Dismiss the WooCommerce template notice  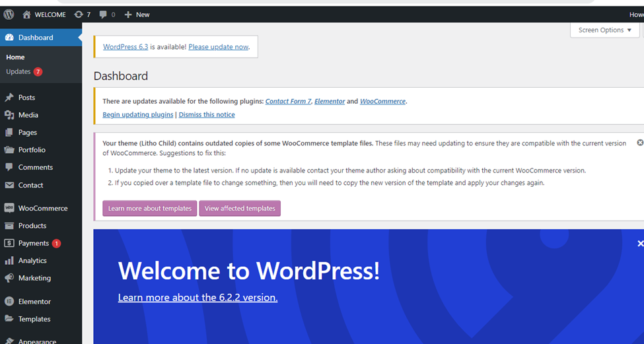click(x=640, y=143)
